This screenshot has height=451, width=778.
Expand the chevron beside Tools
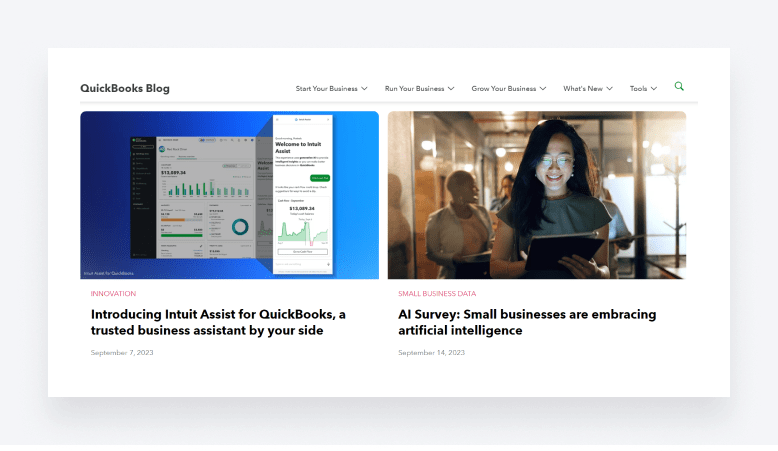pyautogui.click(x=654, y=89)
